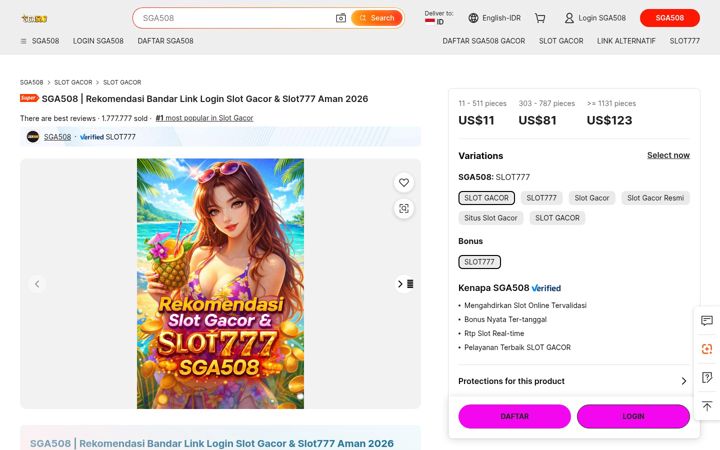This screenshot has width=720, height=450.
Task: Click the first SLOT GACOR breadcrumb
Action: click(x=73, y=82)
